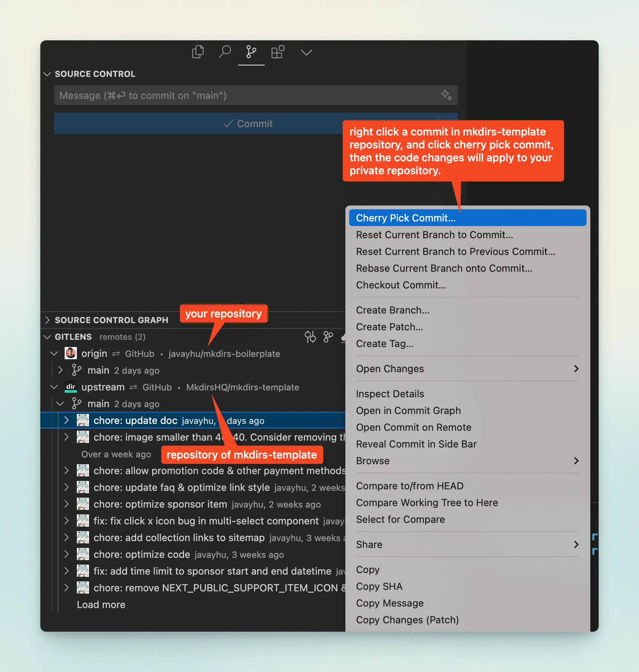Click the cloud fetch icon in the GitLens panel

tap(344, 337)
